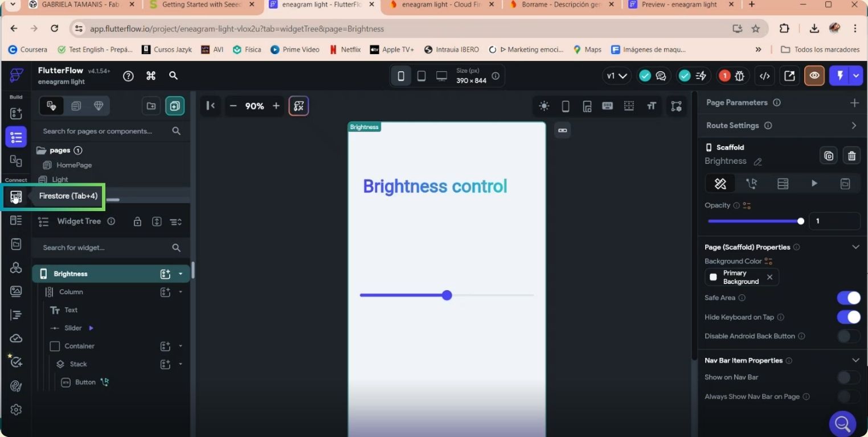This screenshot has height=437, width=868.
Task: Select the HomePage page in list
Action: 74,165
